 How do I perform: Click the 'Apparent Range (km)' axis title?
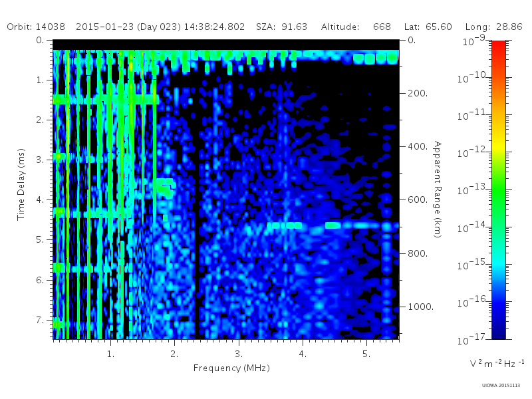click(x=438, y=190)
